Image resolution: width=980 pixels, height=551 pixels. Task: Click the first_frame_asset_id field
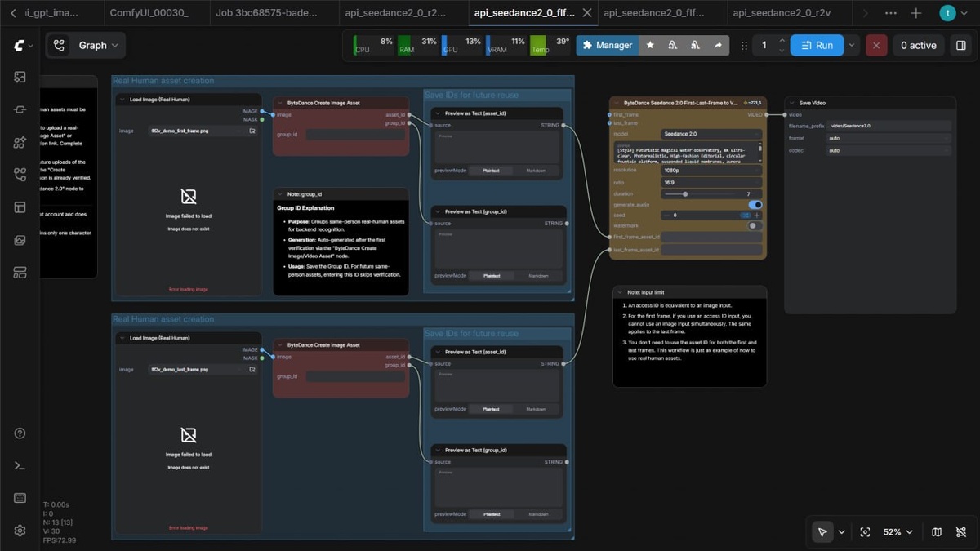click(x=711, y=237)
